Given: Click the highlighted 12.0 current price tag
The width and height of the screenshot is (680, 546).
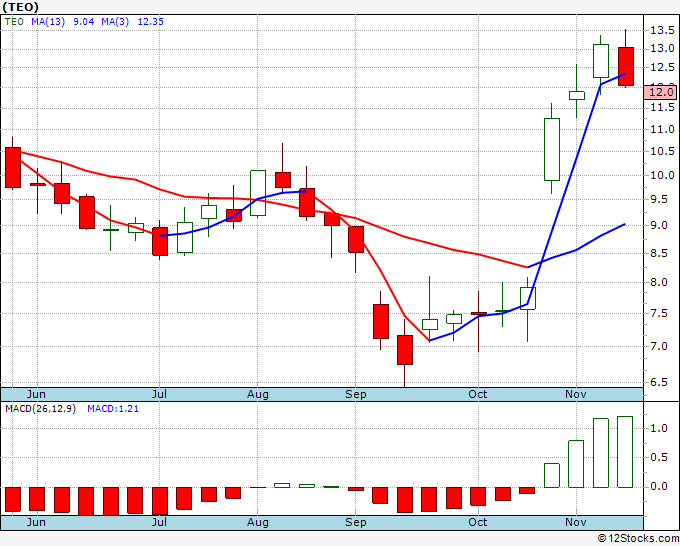Looking at the screenshot, I should [x=660, y=92].
